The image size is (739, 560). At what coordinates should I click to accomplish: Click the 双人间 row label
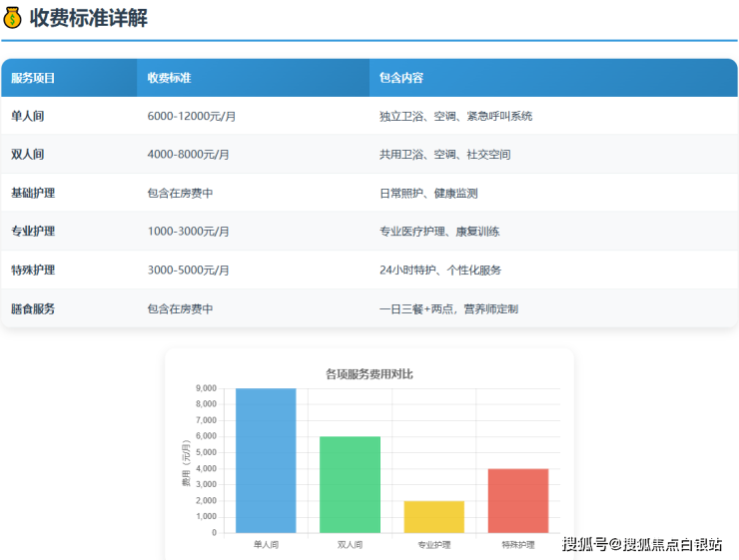28,155
